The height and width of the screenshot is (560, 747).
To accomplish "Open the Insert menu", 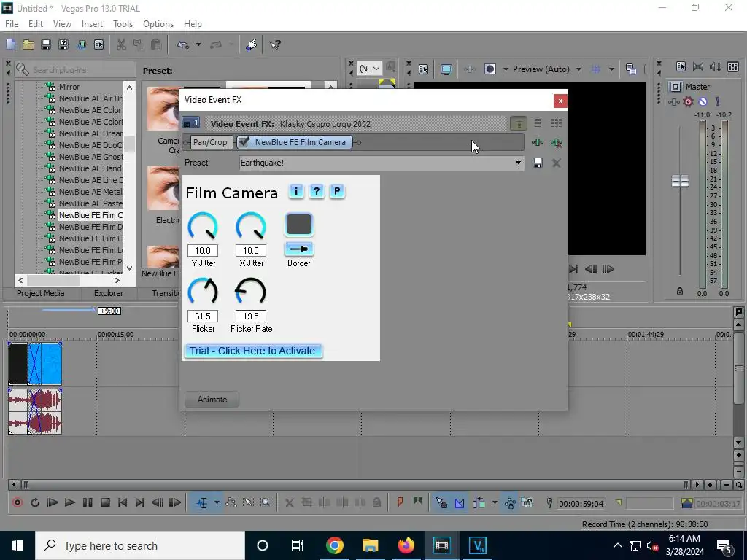I will point(92,24).
